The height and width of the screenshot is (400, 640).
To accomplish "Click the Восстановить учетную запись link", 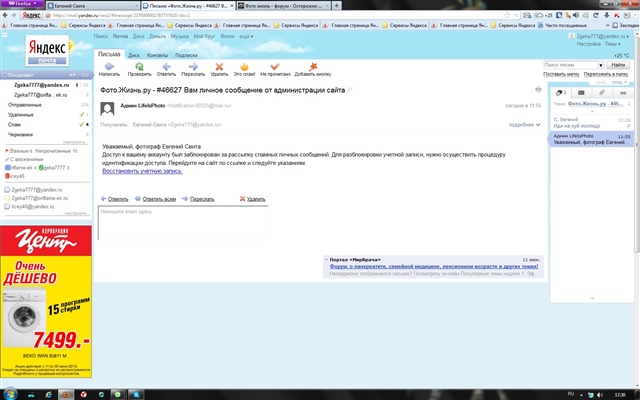I will tap(141, 171).
